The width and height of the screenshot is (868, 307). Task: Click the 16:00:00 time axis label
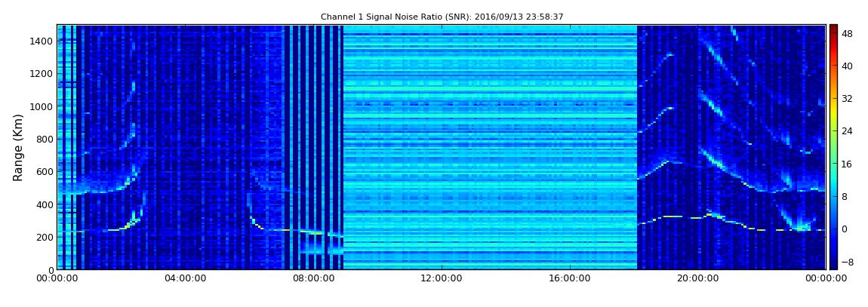[x=570, y=279]
